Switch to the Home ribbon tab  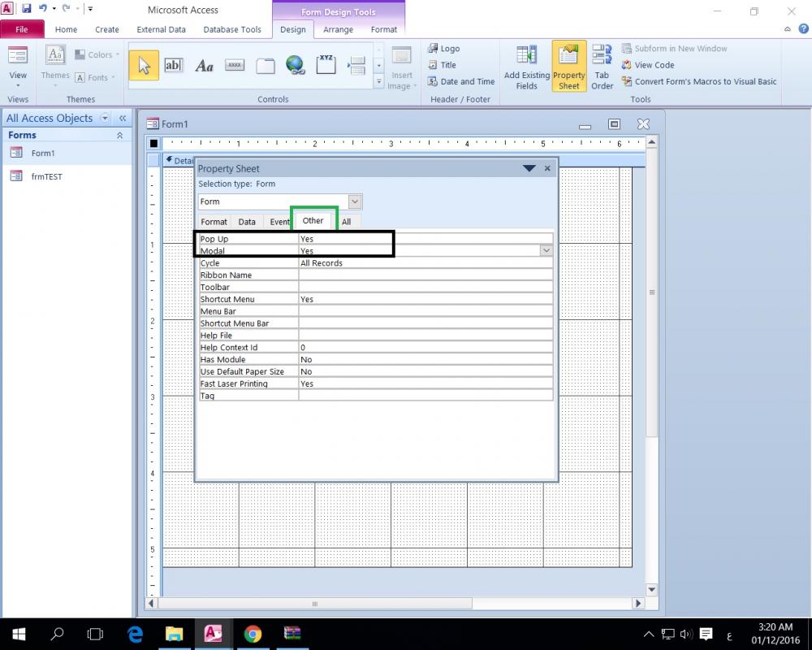click(67, 29)
